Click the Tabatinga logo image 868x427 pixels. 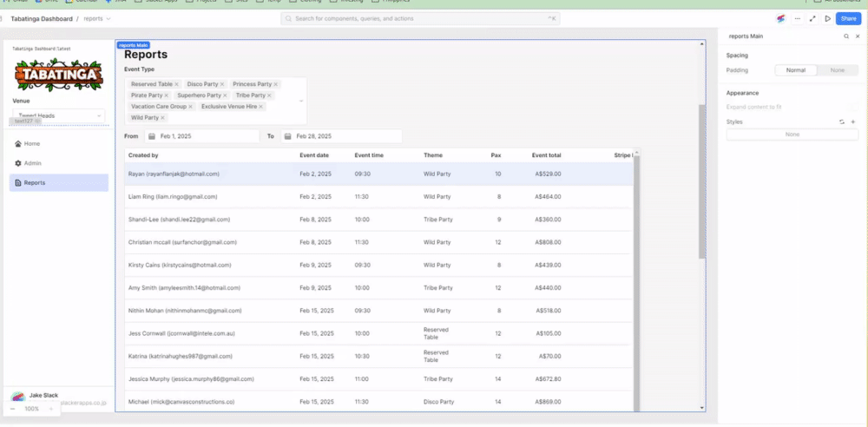click(x=59, y=75)
